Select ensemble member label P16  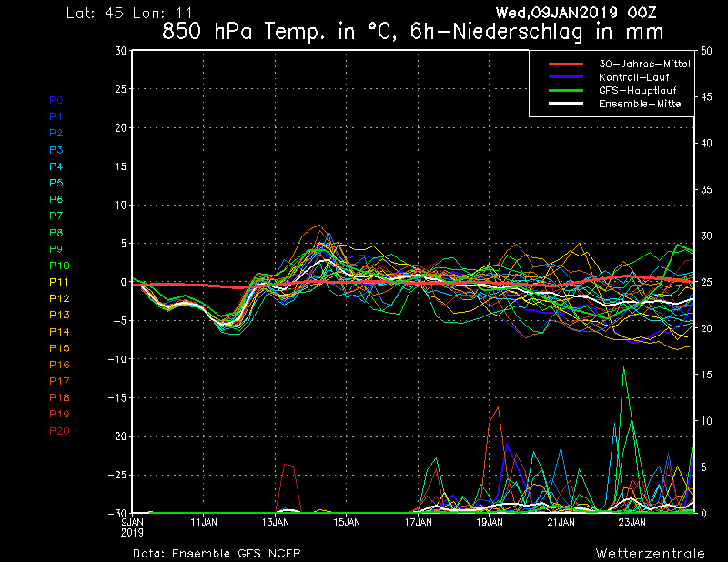pos(59,365)
